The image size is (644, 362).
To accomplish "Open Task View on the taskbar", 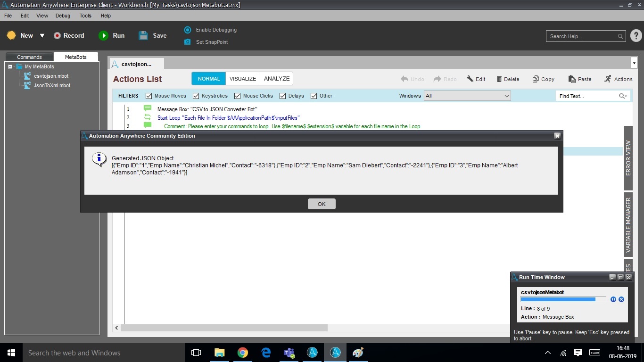I will point(196,353).
